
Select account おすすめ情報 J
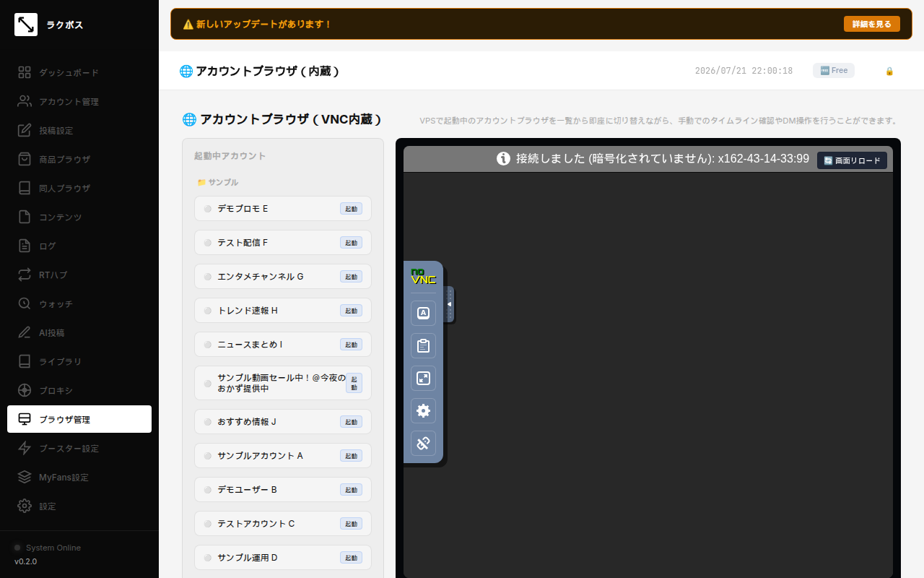pyautogui.click(x=283, y=422)
